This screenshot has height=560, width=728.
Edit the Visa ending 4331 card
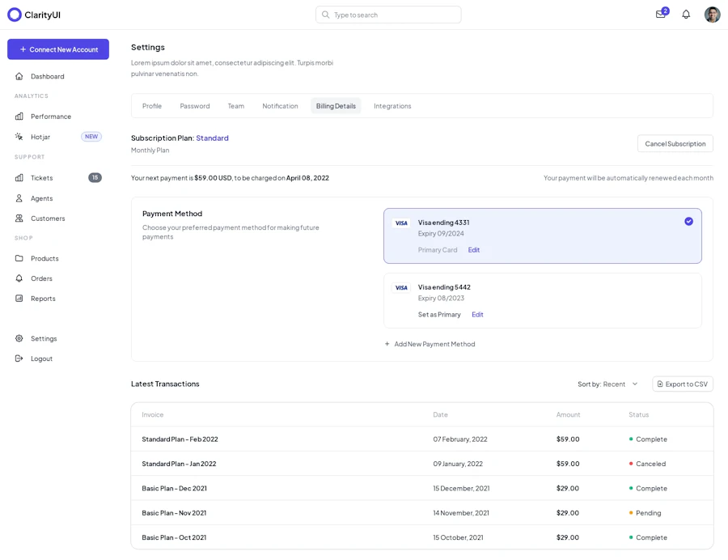pyautogui.click(x=473, y=250)
